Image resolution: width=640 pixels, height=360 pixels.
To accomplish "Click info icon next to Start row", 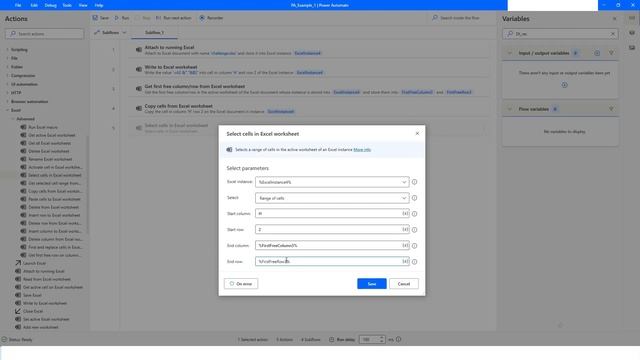I will pos(414,230).
